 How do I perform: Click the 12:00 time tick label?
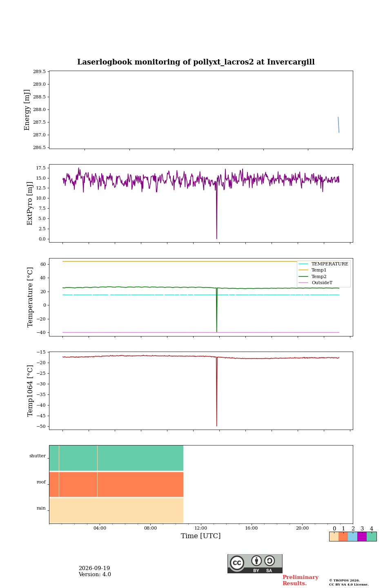pos(201,528)
